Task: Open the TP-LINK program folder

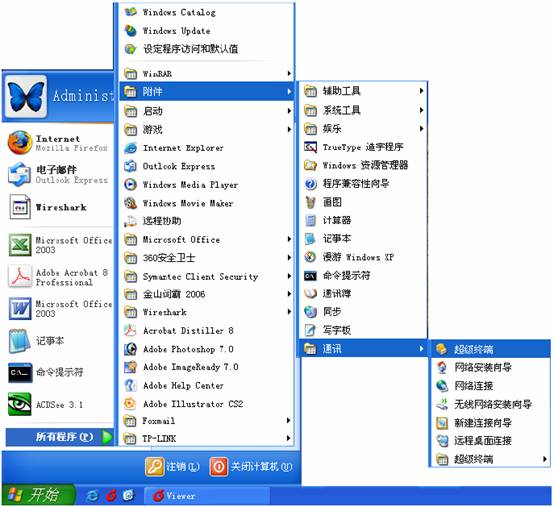Action: pyautogui.click(x=207, y=438)
